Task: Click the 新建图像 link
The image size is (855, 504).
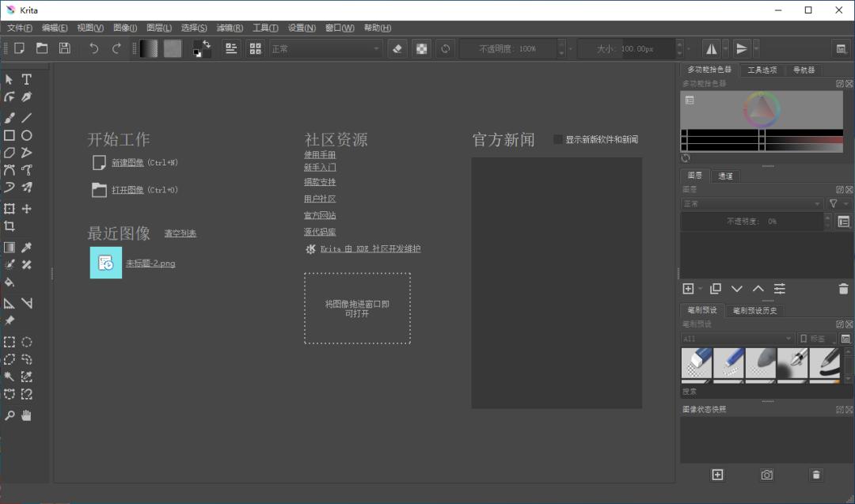Action: pyautogui.click(x=127, y=162)
